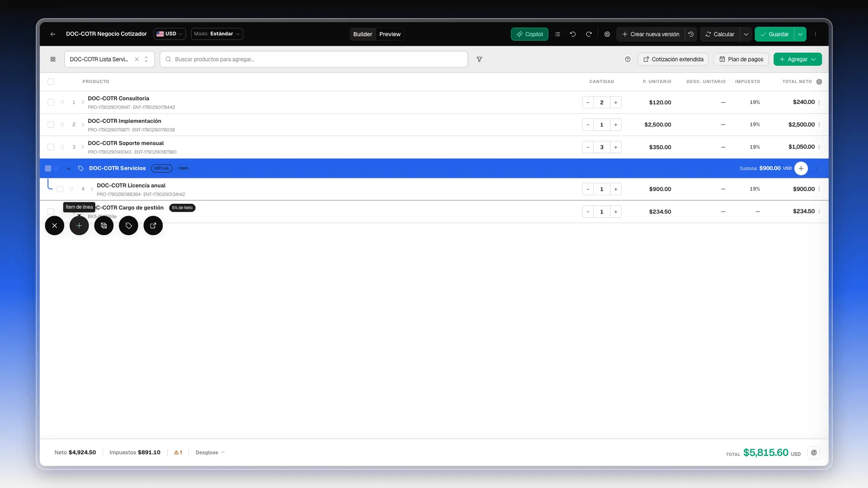Redo the last change
Viewport: 868px width, 488px height.
pos(589,34)
